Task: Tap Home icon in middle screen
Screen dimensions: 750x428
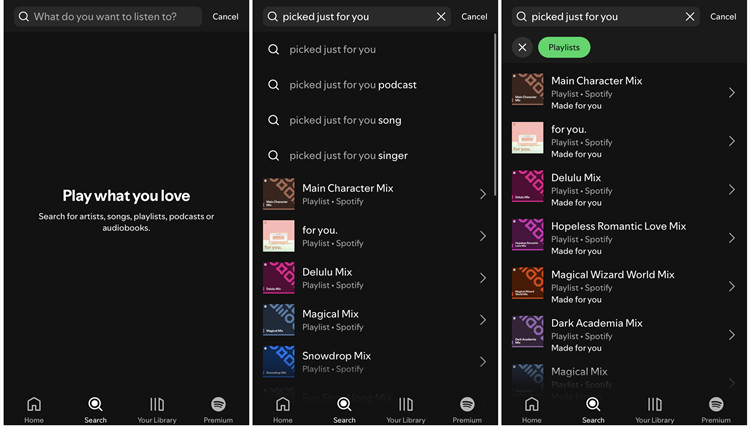Action: (283, 404)
